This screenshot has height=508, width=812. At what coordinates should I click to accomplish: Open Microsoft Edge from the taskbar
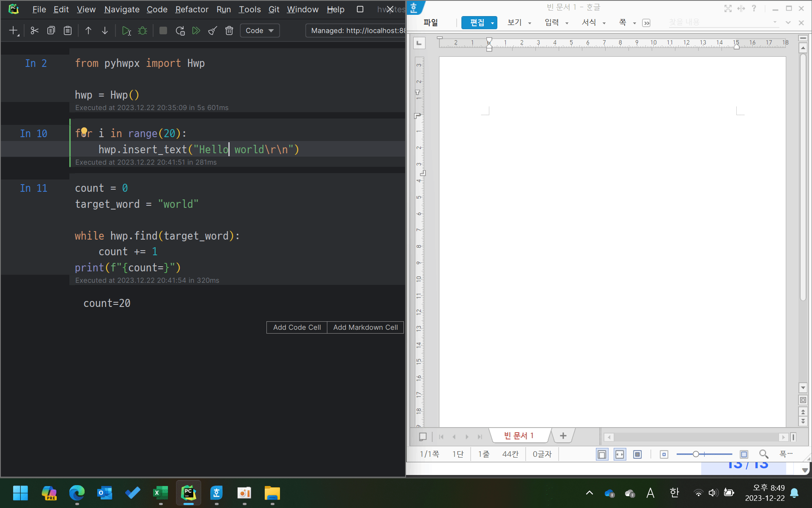77,493
